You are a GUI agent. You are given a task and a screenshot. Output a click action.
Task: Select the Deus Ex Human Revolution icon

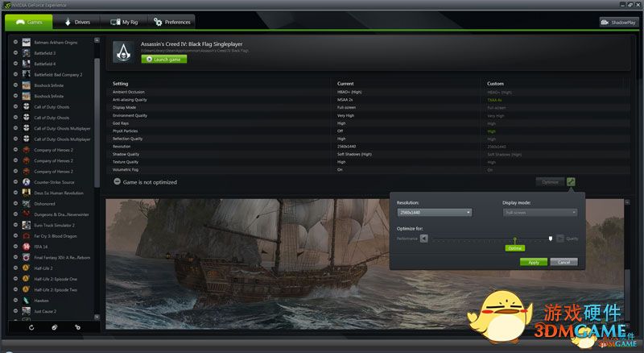tap(27, 193)
